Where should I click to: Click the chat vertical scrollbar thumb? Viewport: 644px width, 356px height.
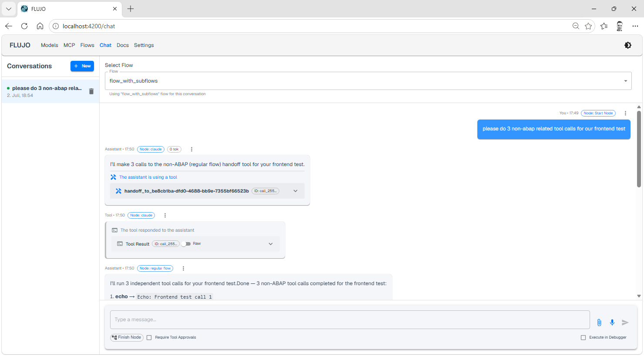[639, 149]
